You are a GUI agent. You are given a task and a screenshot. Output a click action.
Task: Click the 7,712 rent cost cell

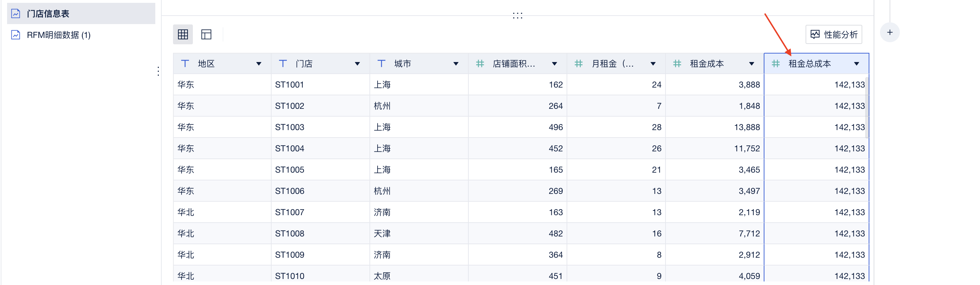click(715, 234)
